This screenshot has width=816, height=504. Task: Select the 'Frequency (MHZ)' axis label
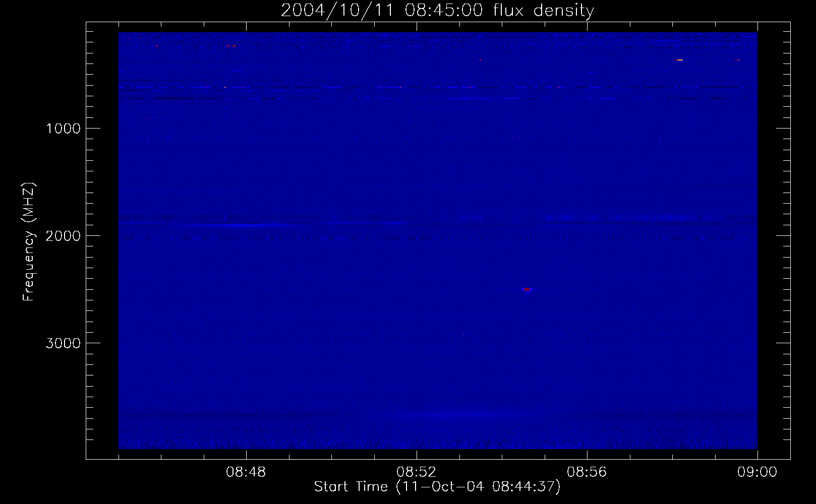[x=29, y=242]
